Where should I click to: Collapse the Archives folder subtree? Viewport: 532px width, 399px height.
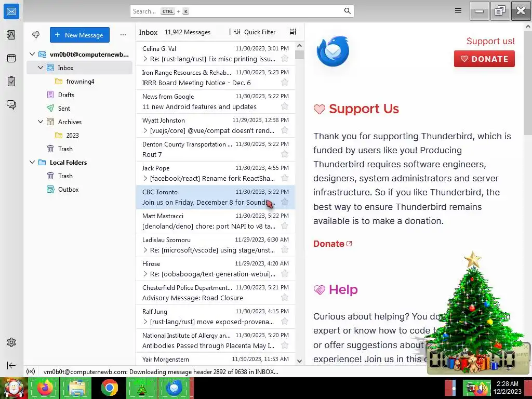click(41, 122)
